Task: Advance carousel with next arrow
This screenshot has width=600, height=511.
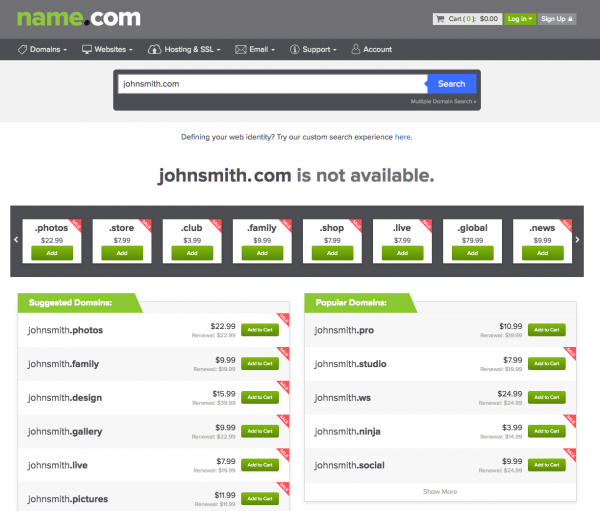Action: 577,240
